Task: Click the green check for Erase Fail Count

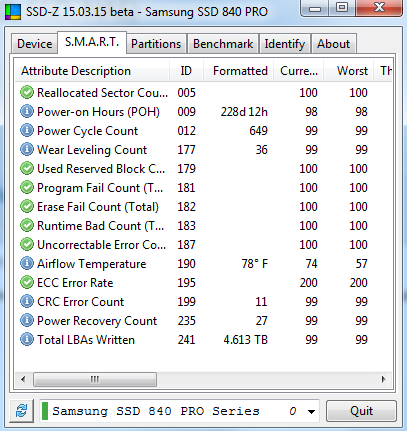Action: (x=27, y=206)
